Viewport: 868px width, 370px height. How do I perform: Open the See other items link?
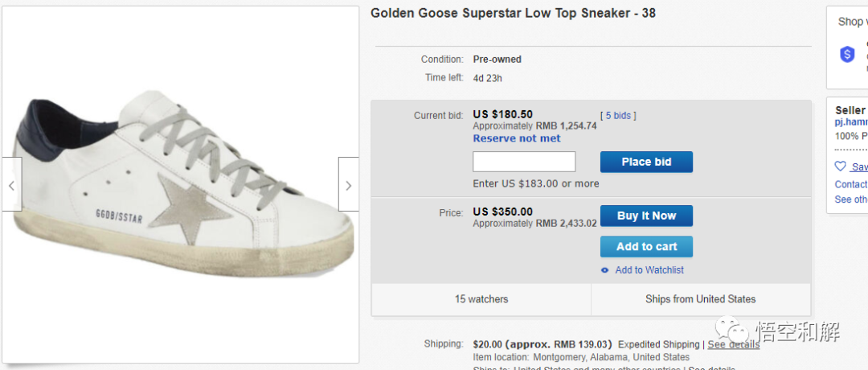point(851,199)
